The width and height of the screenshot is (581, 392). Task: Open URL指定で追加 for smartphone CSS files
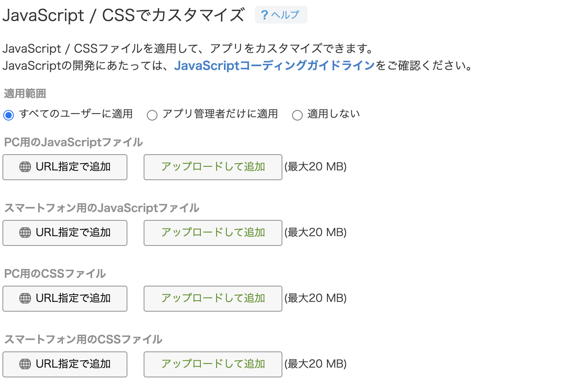[x=65, y=364]
